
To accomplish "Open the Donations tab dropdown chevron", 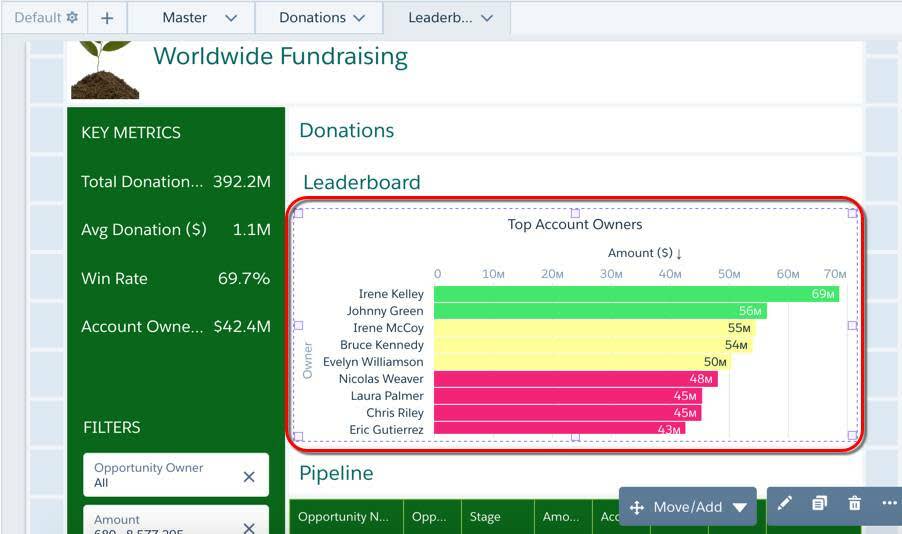I will (x=359, y=18).
